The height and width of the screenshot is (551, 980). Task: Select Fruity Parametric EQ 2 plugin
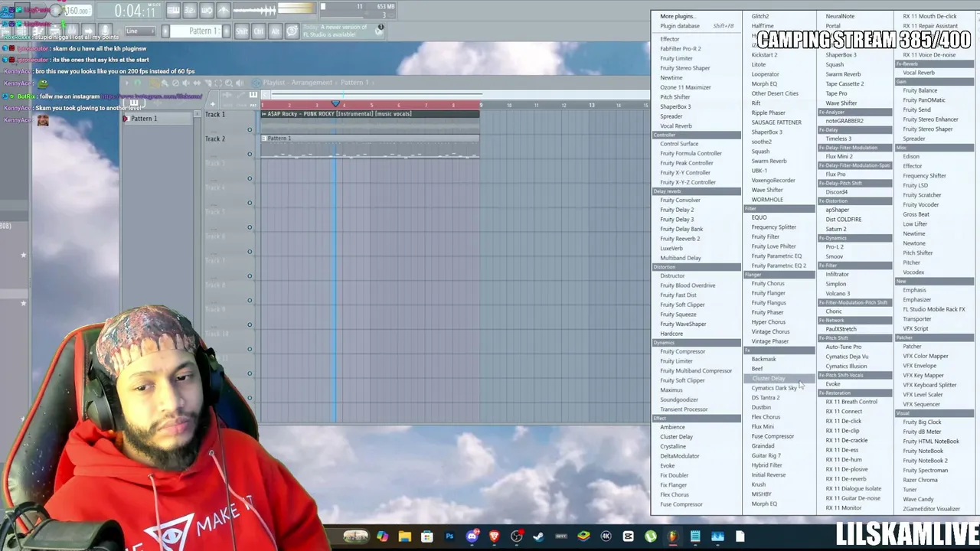point(779,266)
